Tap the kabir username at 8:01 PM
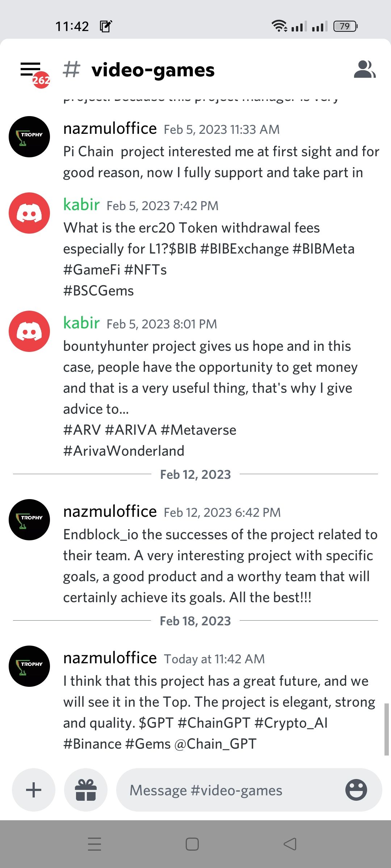The height and width of the screenshot is (868, 391). tap(81, 323)
